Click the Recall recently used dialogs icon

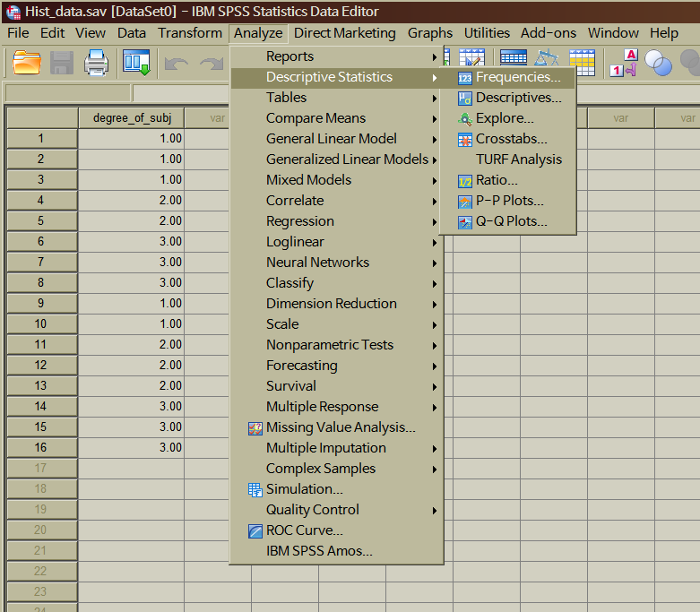(136, 63)
